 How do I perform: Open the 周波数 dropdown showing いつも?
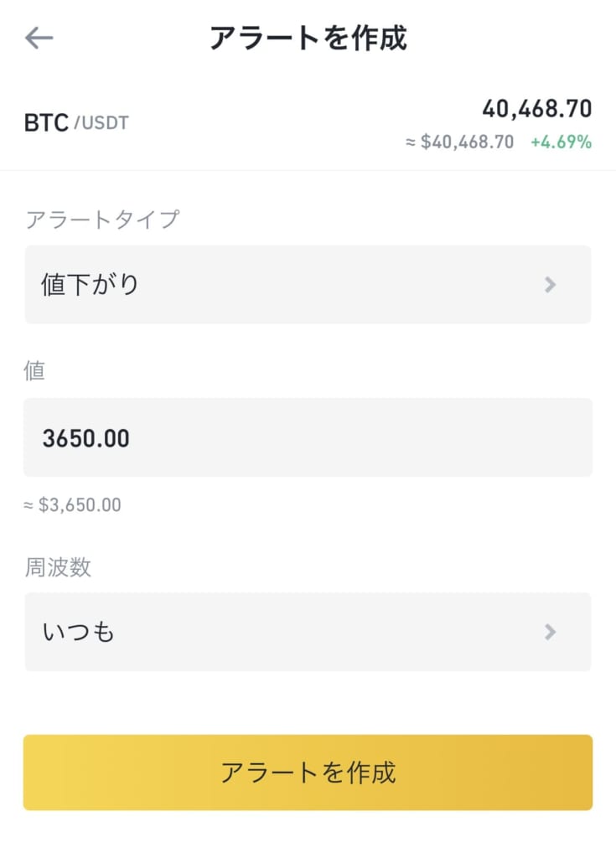308,632
